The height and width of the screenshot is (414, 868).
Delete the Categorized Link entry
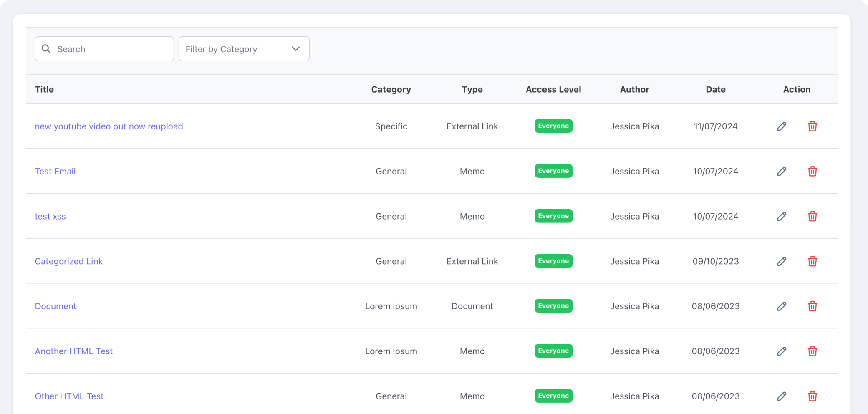(812, 262)
